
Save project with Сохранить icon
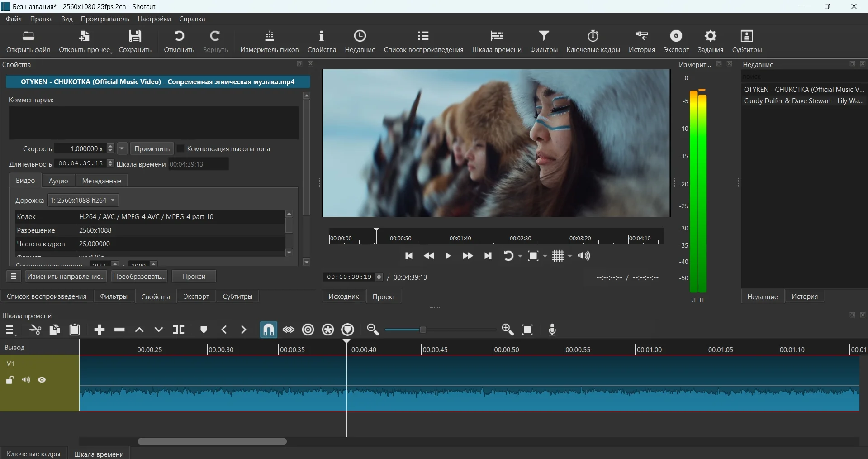pos(135,42)
